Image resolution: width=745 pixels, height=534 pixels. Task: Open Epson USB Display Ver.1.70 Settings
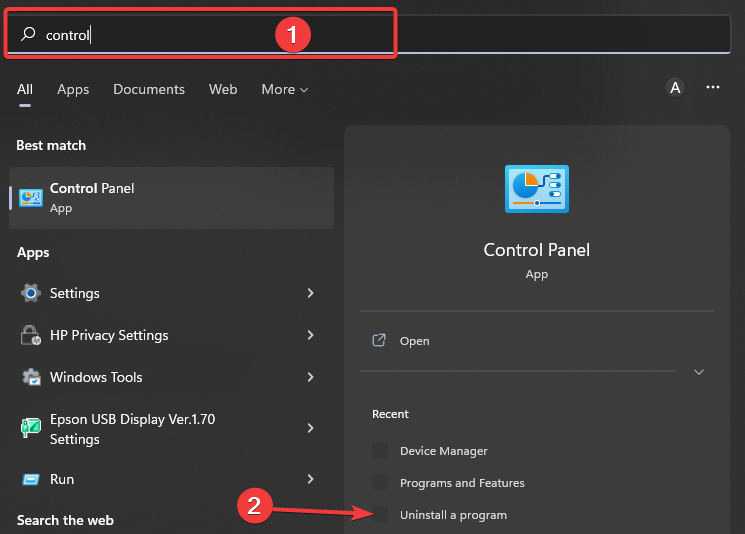(x=172, y=429)
